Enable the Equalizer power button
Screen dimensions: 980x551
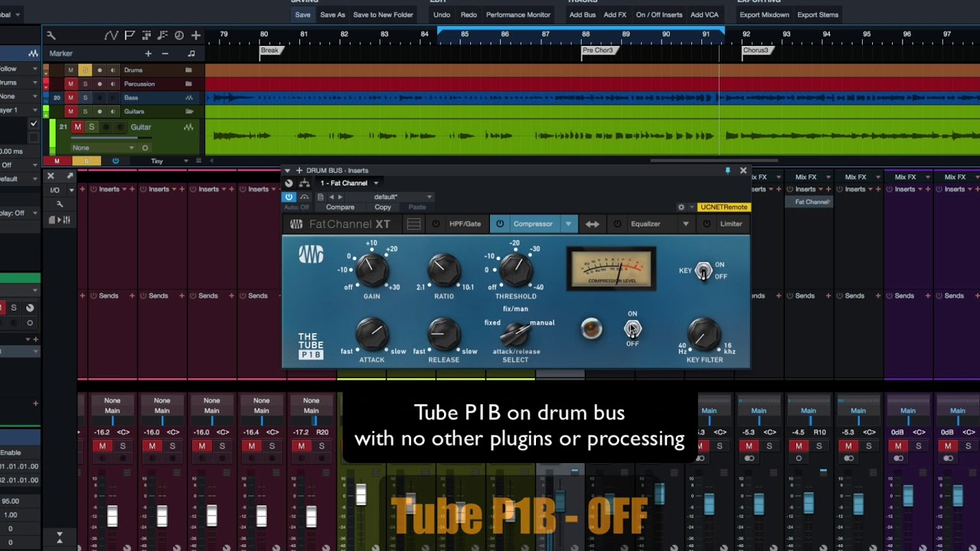point(618,224)
